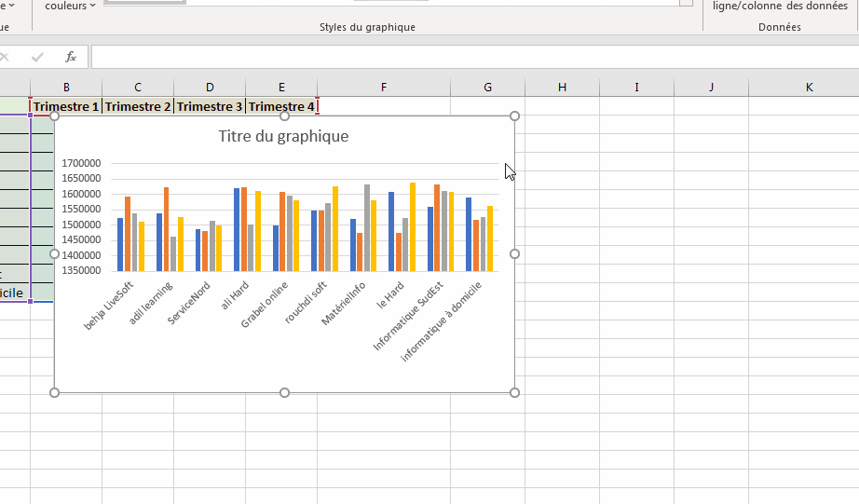
Task: Select the blue bar for ali Hard
Action: point(237,229)
